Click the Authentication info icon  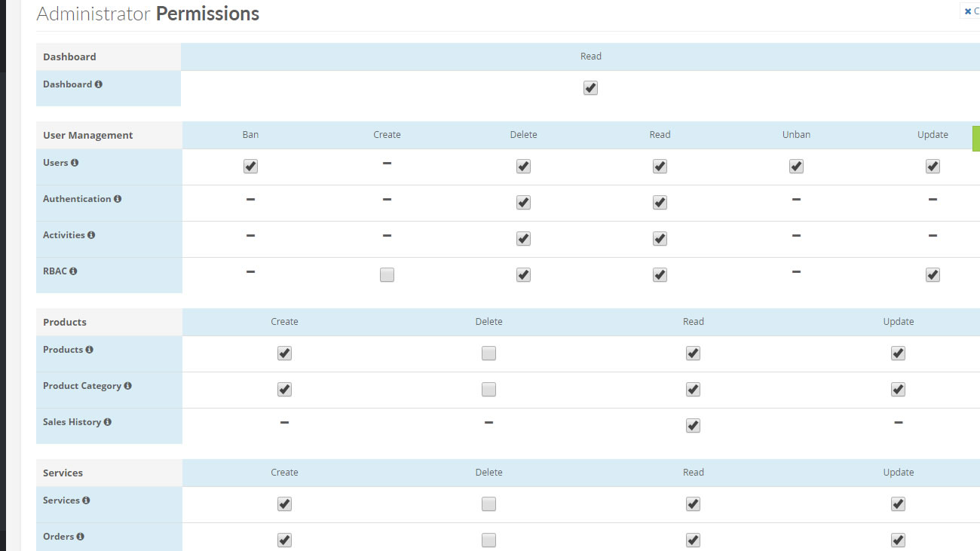tap(118, 199)
